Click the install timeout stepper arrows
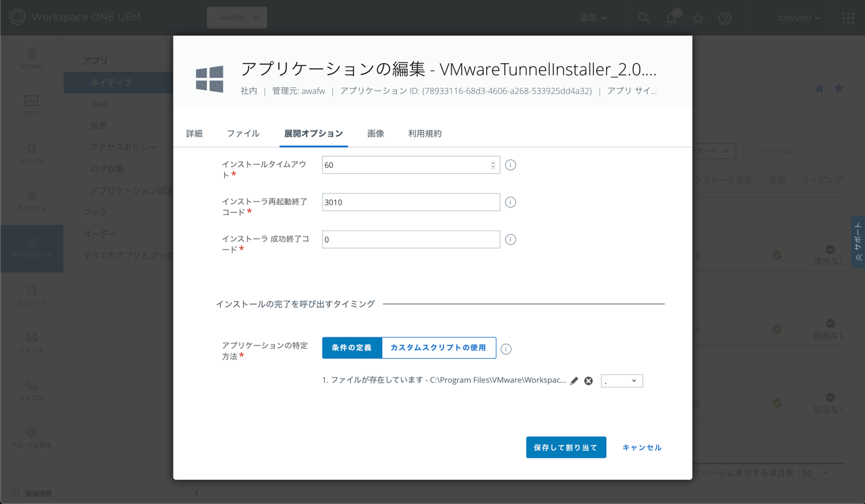Screen dimensions: 865x504 [x=493, y=165]
